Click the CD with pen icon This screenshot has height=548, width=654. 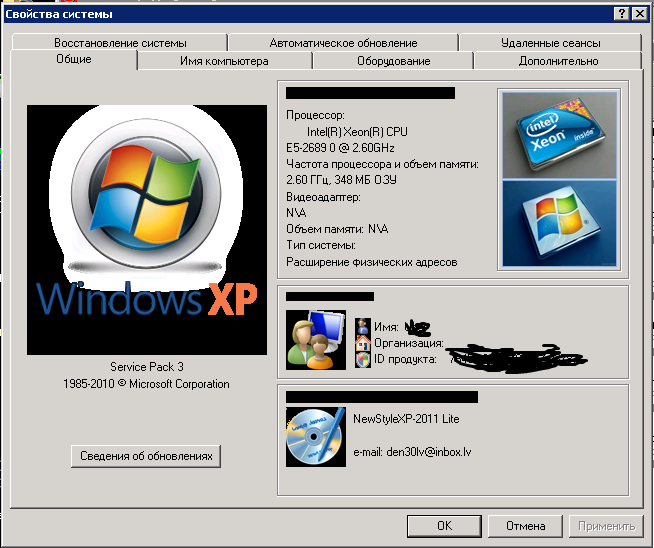[x=316, y=437]
